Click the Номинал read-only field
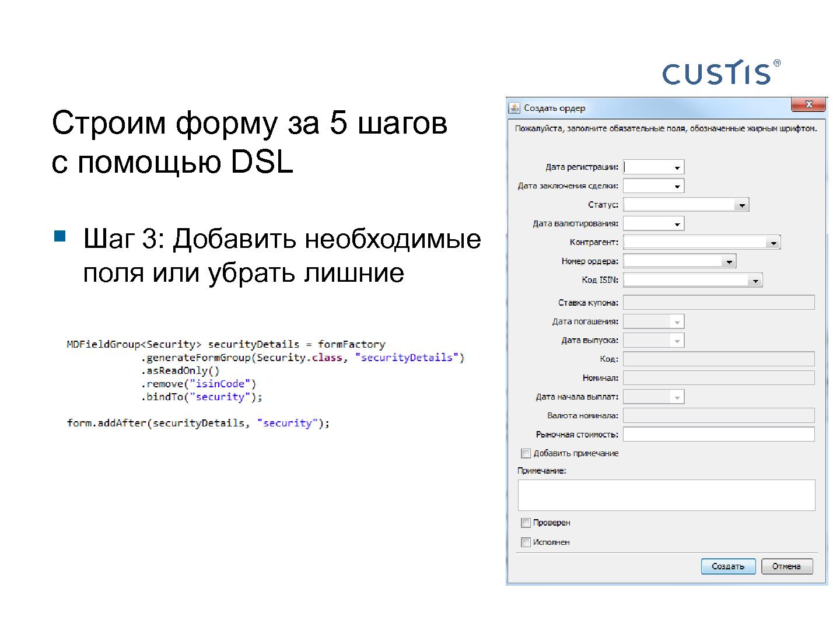The width and height of the screenshot is (840, 630). pyautogui.click(x=719, y=377)
